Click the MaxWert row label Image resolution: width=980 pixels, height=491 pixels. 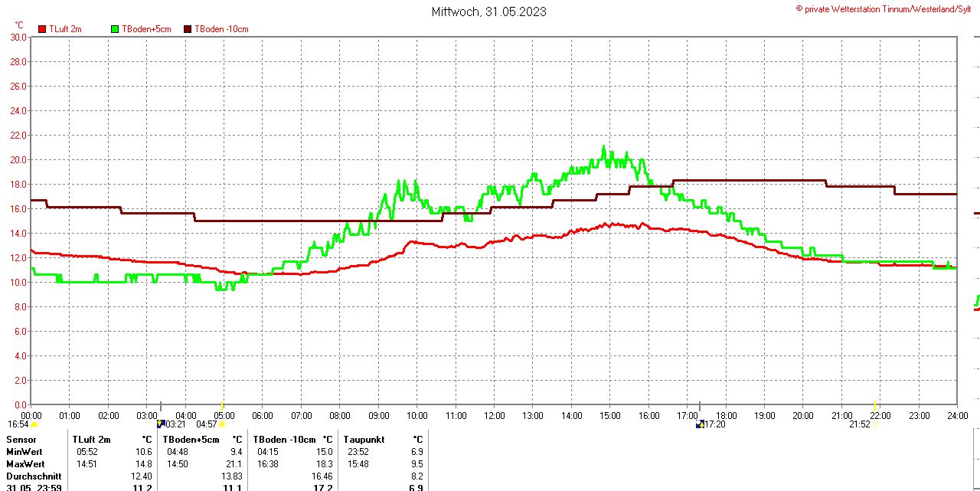[25, 464]
